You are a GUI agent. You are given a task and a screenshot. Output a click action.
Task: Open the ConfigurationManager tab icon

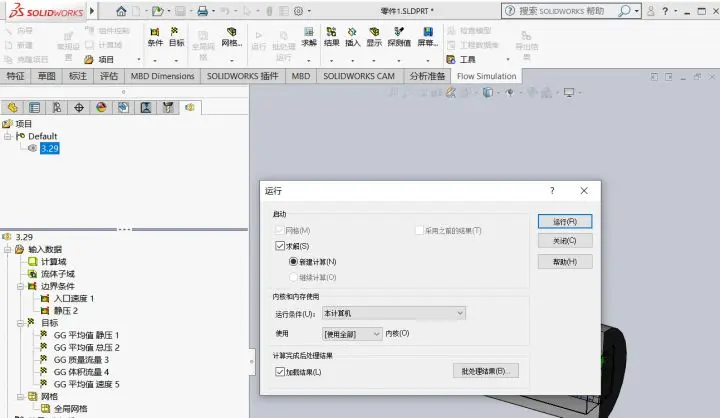click(x=56, y=107)
